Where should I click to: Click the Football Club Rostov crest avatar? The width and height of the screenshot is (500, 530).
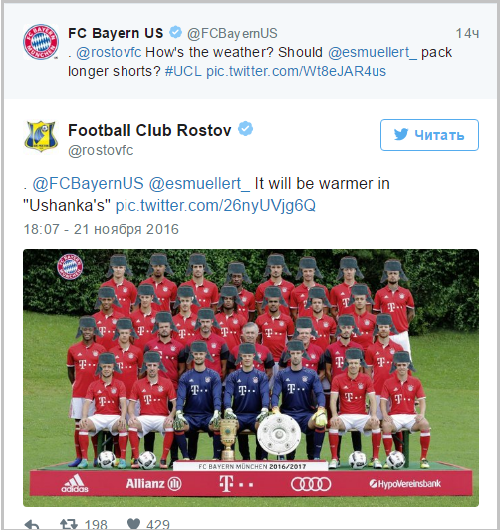click(41, 137)
